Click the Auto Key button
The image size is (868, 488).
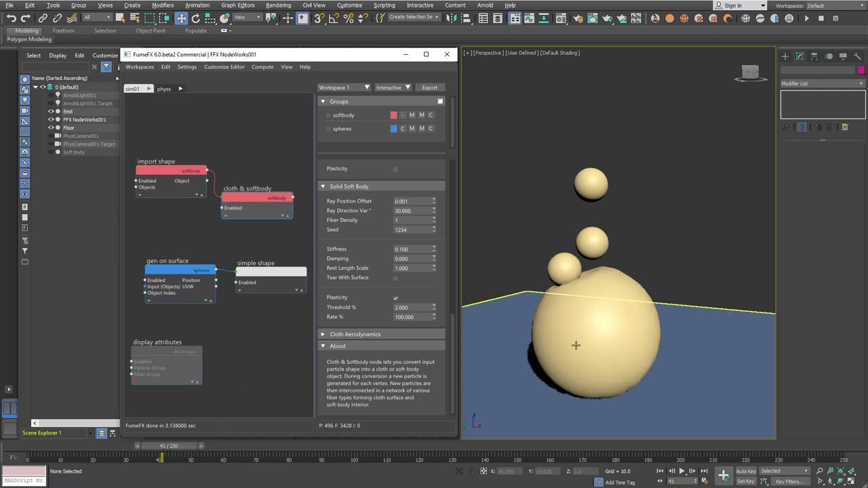(746, 471)
